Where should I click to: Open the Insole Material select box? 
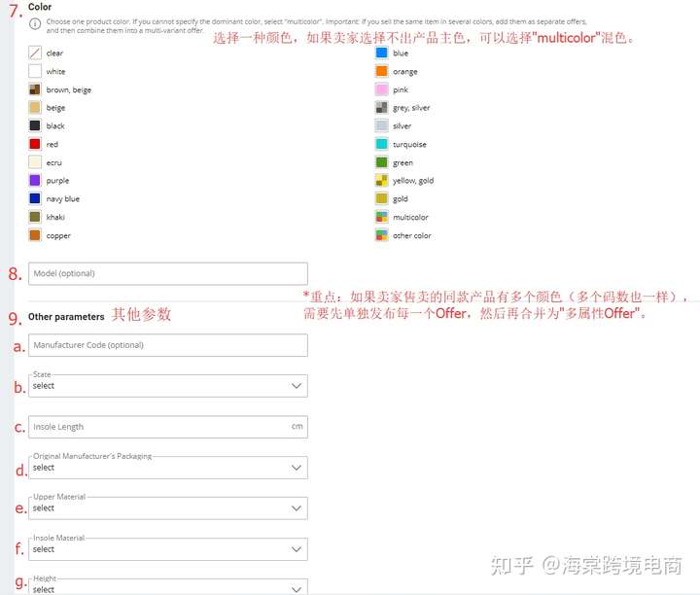pyautogui.click(x=168, y=549)
